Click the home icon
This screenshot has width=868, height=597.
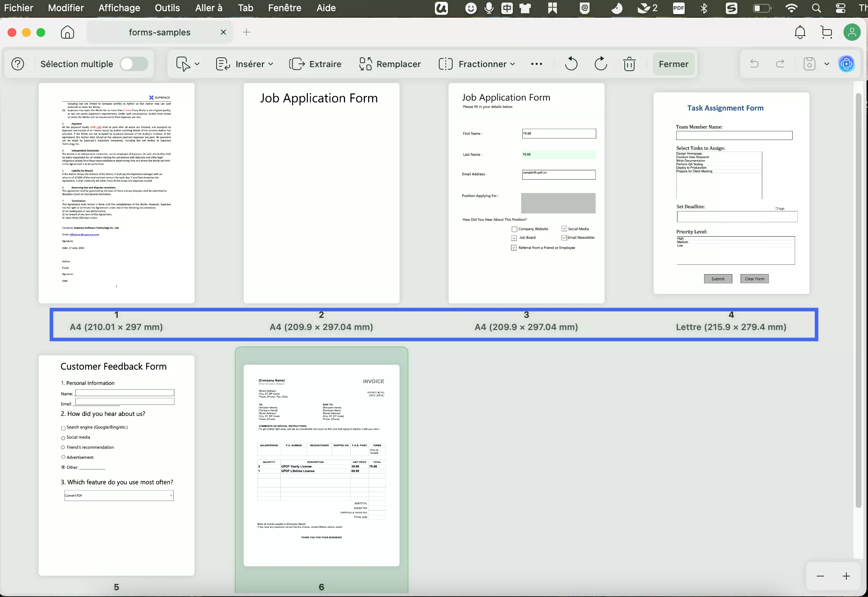(x=67, y=32)
